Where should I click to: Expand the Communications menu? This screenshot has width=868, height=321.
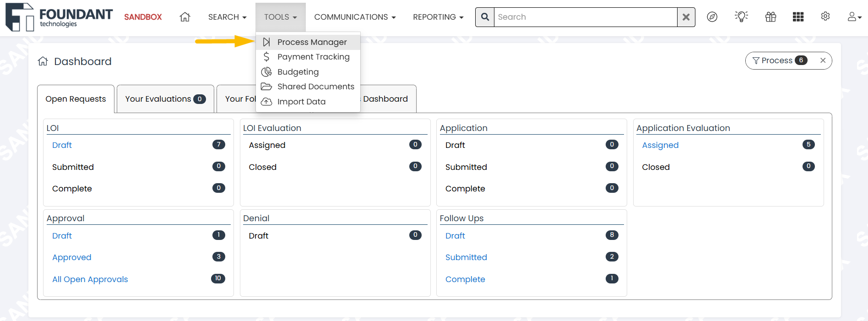pyautogui.click(x=355, y=17)
